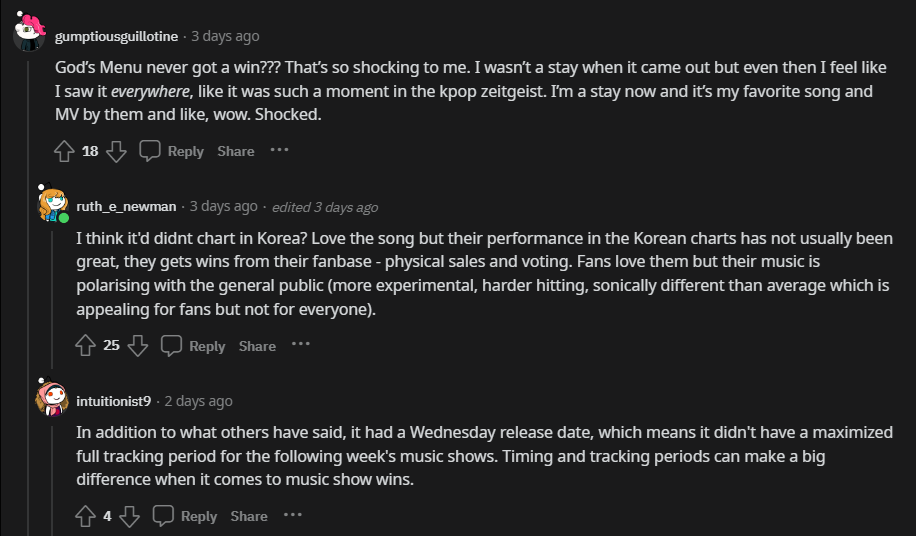Open intuitionist9's username profile link
916x536 pixels.
point(113,401)
